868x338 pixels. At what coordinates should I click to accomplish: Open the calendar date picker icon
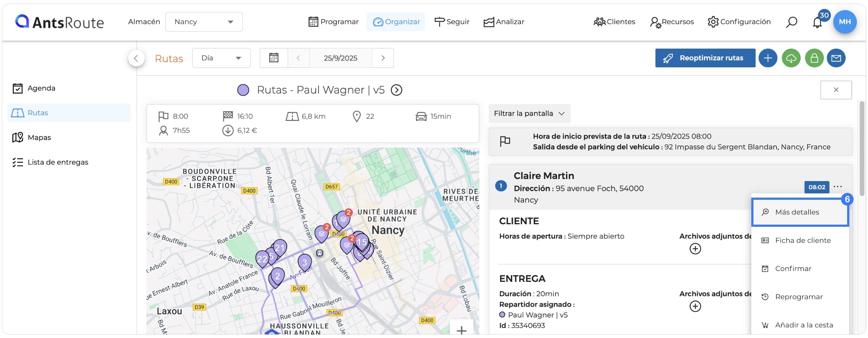pos(274,58)
